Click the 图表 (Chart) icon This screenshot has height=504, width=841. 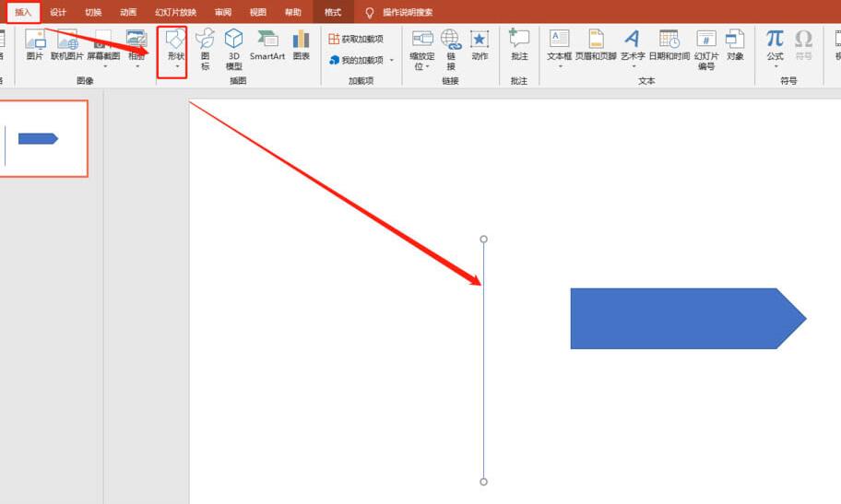301,44
